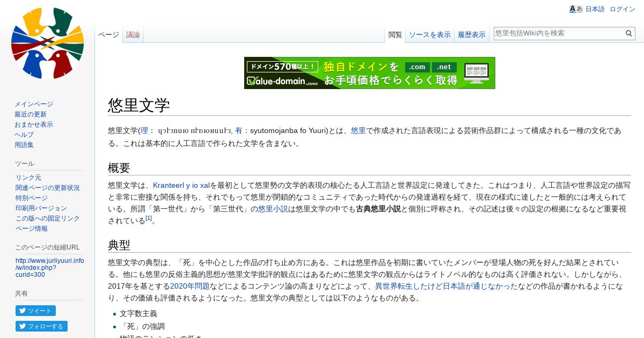Viewport: 644px width, 338px height.
Task: Click the wiki bird logo
Action: (x=47, y=43)
